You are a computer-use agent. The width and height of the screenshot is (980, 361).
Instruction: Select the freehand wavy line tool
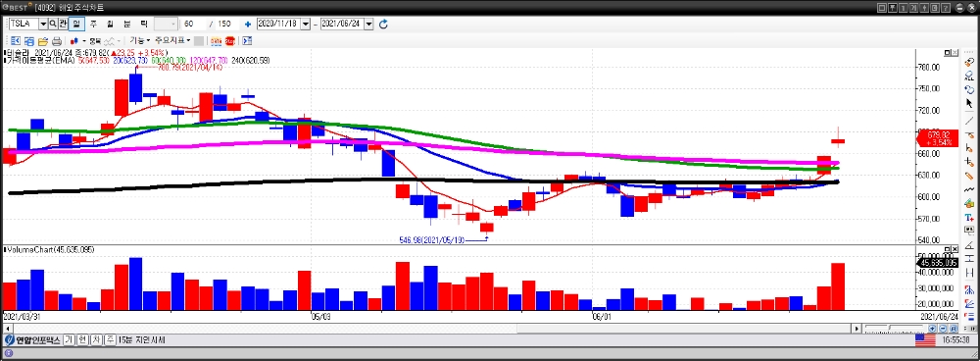click(x=969, y=189)
